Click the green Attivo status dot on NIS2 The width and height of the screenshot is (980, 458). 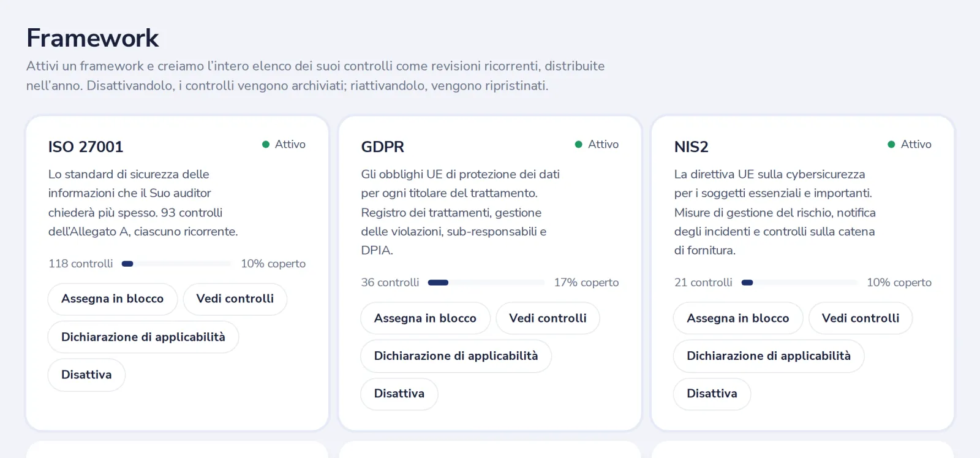click(x=891, y=145)
